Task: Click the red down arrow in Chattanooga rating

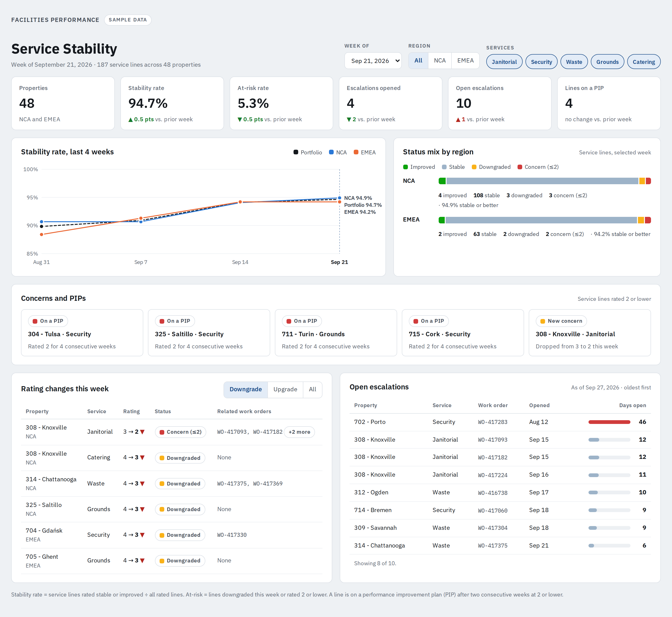Action: (142, 484)
